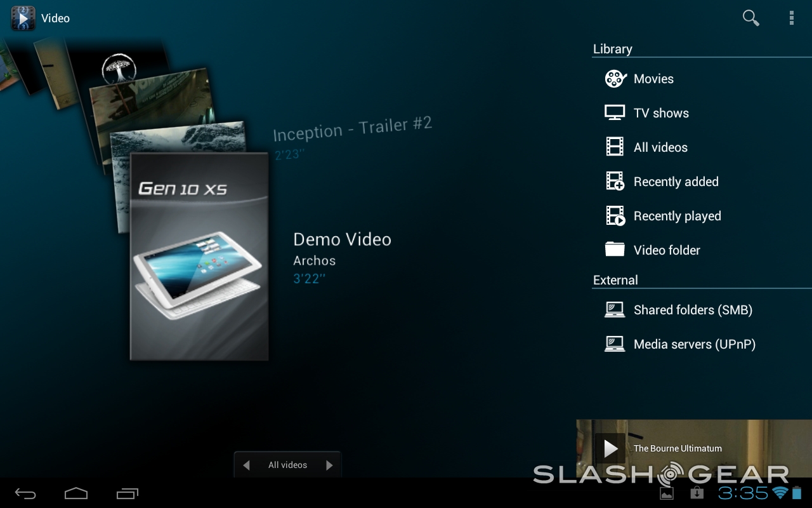The width and height of the screenshot is (812, 508).
Task: Click the Video title in action bar
Action: pyautogui.click(x=55, y=18)
